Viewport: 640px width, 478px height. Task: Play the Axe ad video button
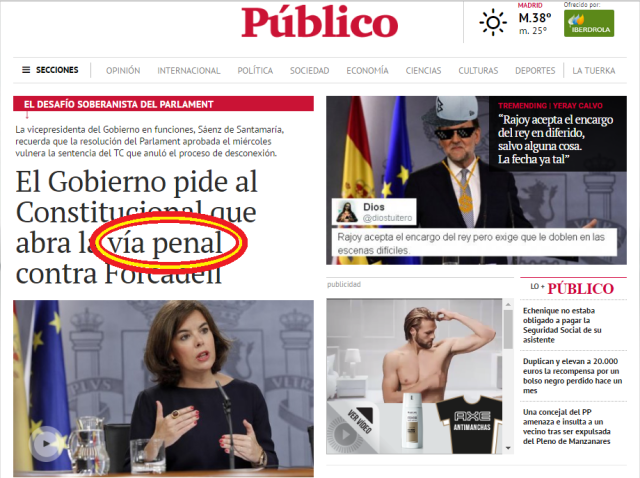click(346, 434)
